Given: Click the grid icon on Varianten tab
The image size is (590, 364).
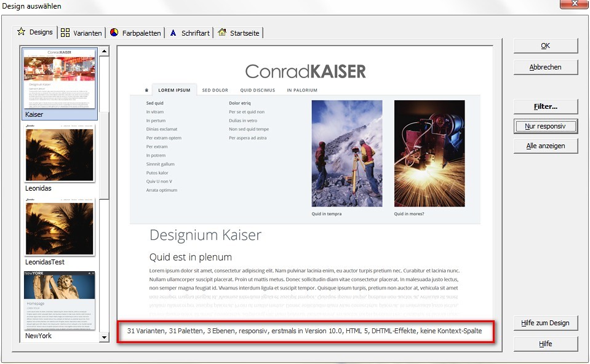Looking at the screenshot, I should 65,33.
